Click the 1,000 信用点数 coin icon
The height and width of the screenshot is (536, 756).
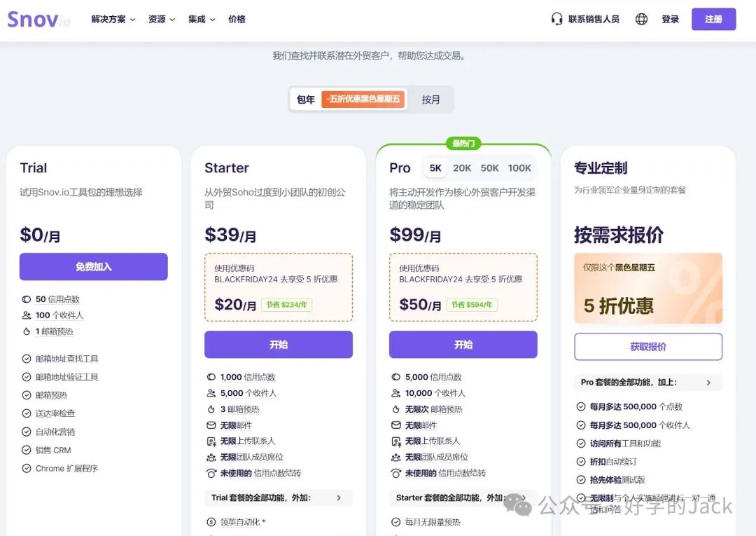(x=211, y=377)
